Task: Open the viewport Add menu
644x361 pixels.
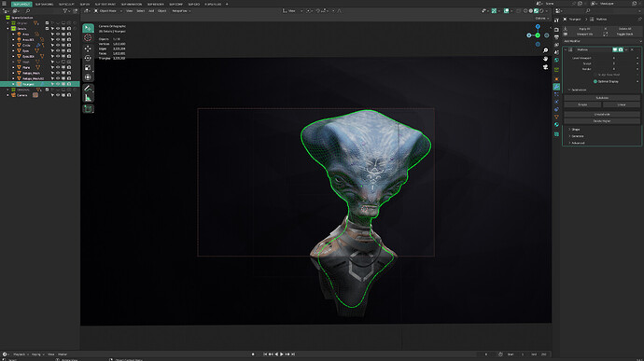Action: [x=151, y=11]
